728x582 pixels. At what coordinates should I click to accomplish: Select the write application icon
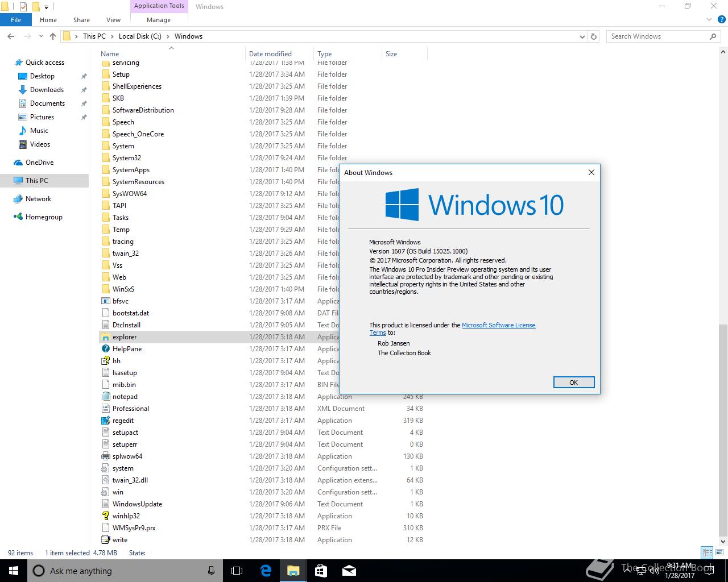(x=105, y=540)
